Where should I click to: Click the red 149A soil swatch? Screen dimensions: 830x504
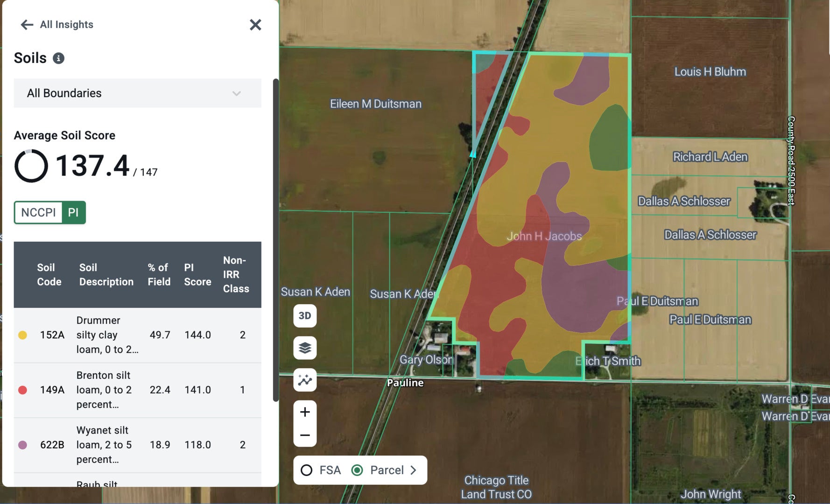point(22,390)
